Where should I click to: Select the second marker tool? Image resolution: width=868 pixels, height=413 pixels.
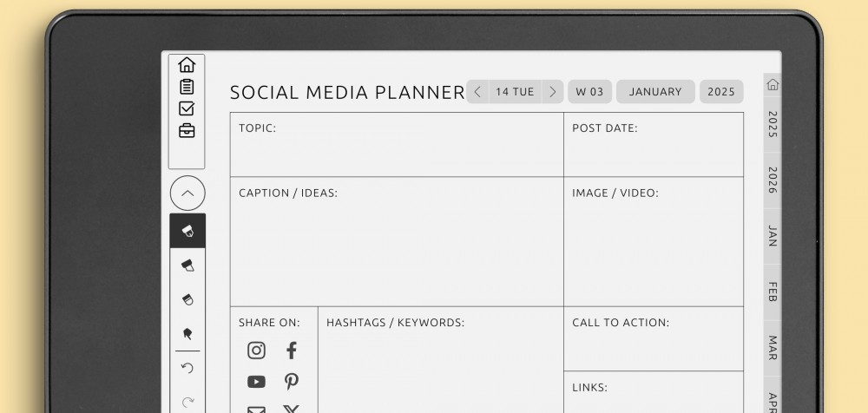(x=187, y=265)
